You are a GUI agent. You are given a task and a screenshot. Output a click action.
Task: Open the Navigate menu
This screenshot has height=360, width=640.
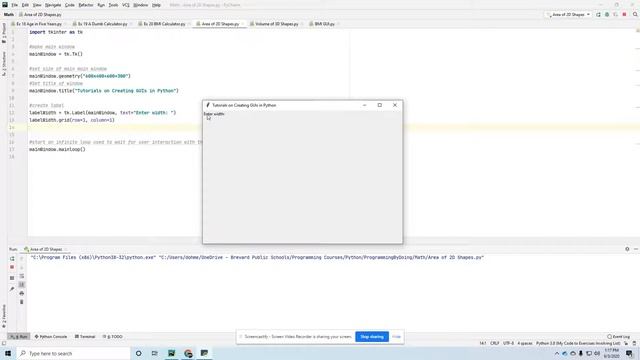pyautogui.click(x=53, y=5)
